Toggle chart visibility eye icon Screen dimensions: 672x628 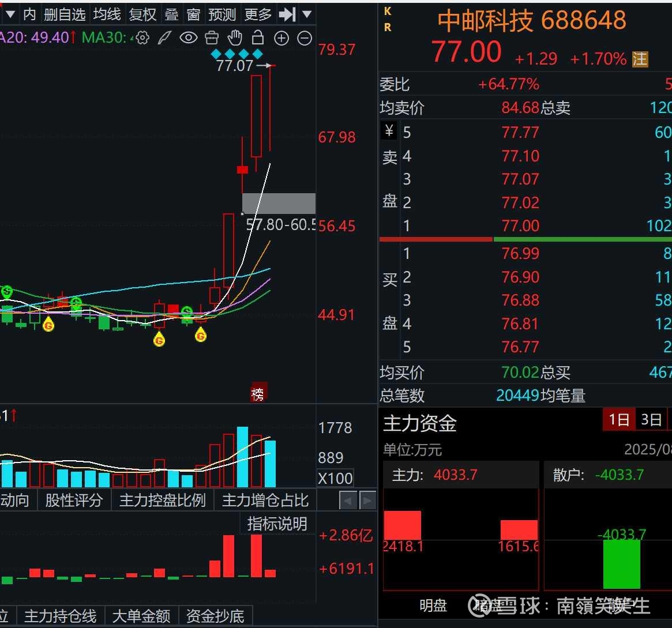189,38
